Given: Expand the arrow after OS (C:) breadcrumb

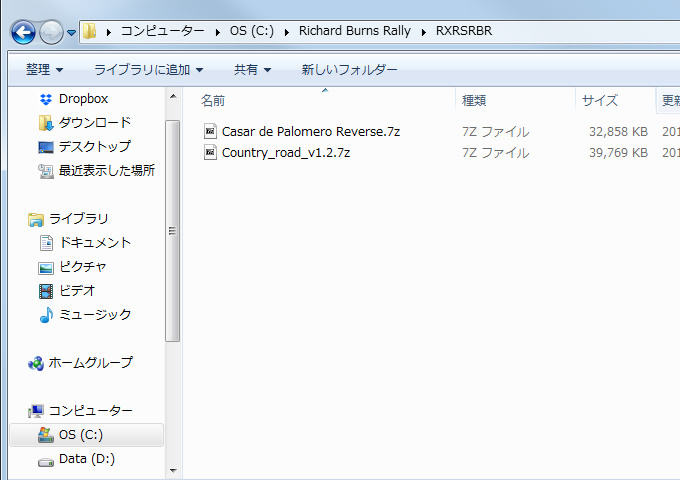Looking at the screenshot, I should tap(287, 32).
